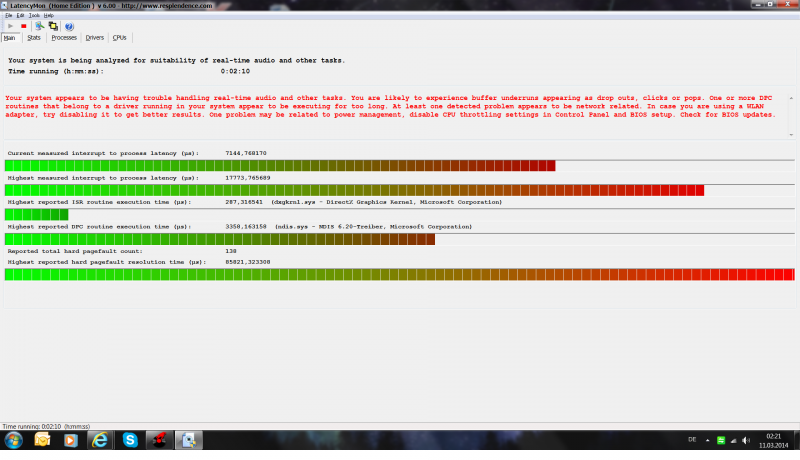Viewport: 800px width, 460px height.
Task: Open the red and black taskbar app
Action: [160, 440]
